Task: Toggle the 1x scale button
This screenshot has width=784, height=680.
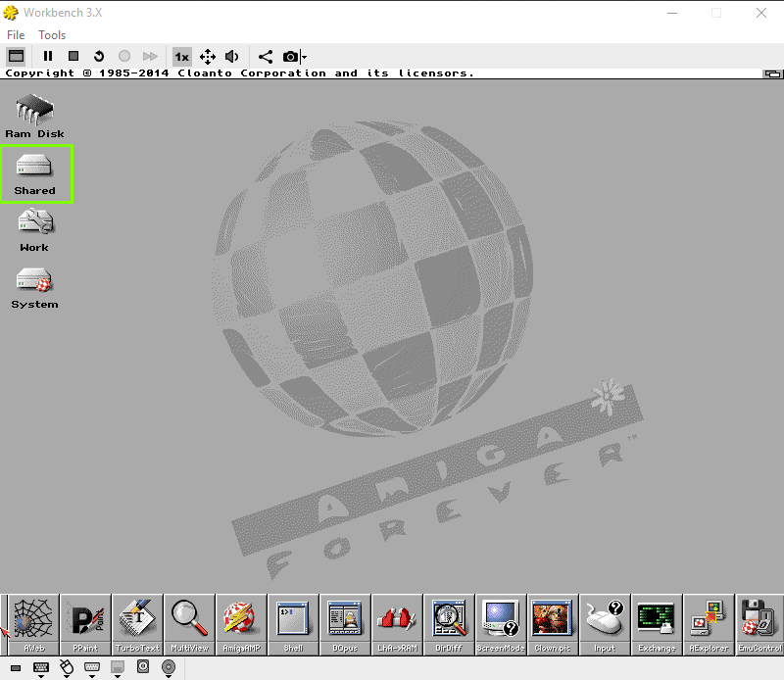Action: (x=182, y=57)
